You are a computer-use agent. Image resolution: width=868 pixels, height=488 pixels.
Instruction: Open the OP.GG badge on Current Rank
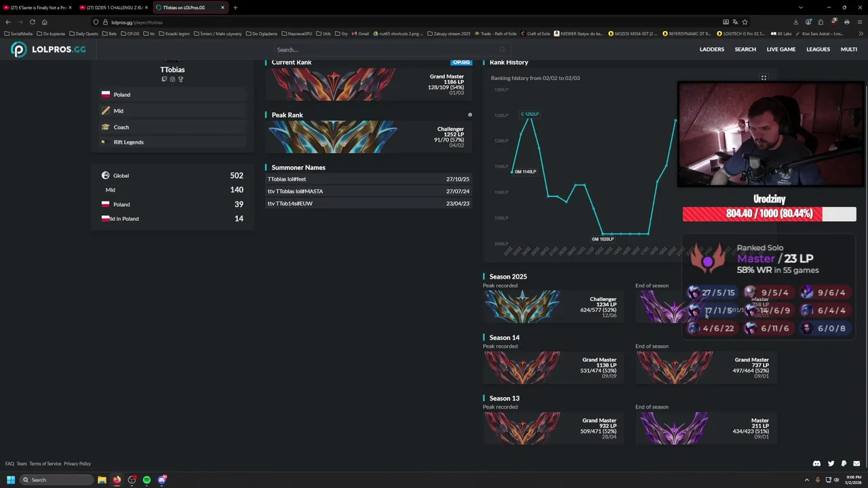point(461,62)
